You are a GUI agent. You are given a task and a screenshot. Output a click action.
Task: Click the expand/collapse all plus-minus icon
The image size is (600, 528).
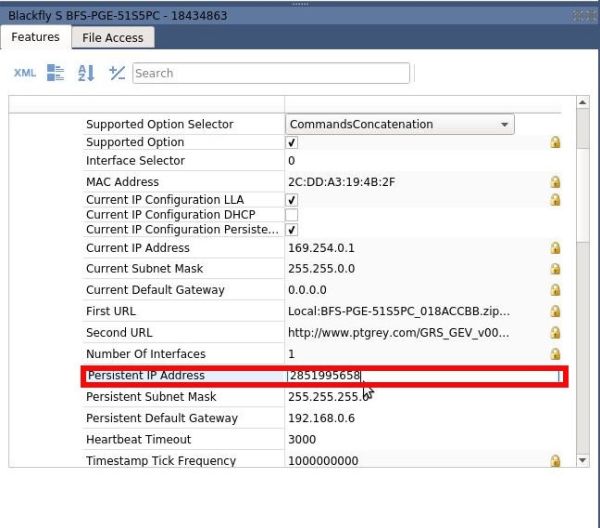point(117,73)
